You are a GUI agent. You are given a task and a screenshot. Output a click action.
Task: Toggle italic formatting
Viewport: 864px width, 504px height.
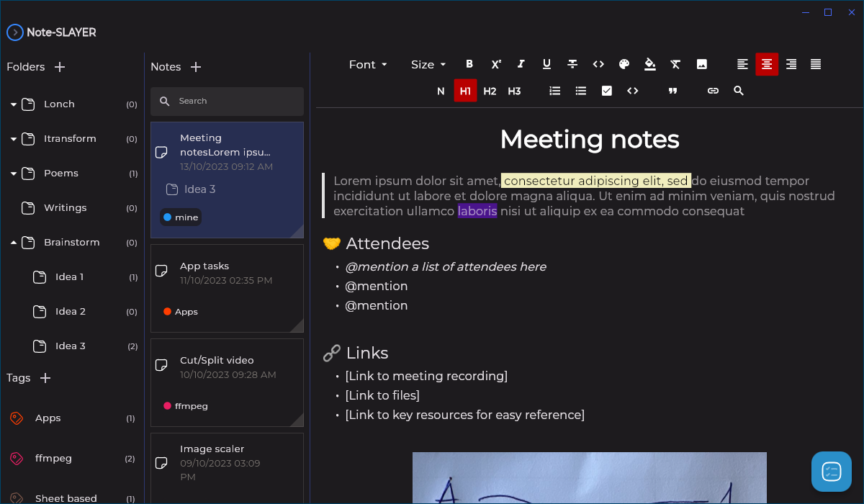pos(521,64)
